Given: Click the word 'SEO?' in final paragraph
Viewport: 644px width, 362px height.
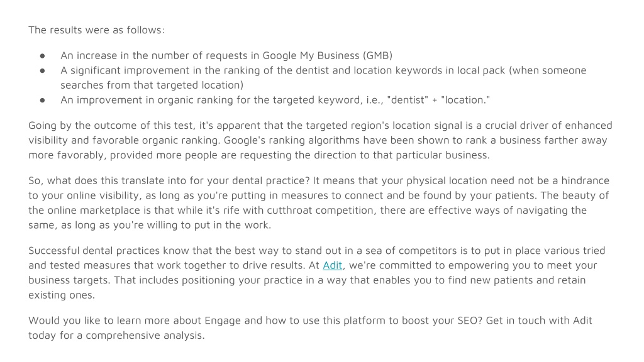Looking at the screenshot, I should pos(470,320).
